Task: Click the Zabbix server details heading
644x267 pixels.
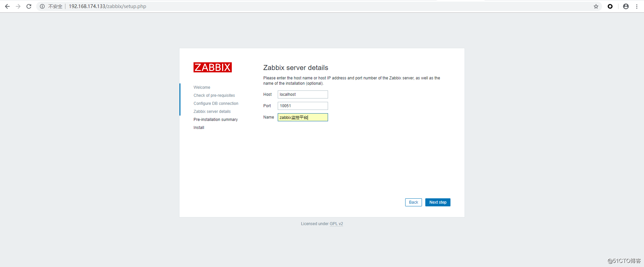Action: [296, 68]
